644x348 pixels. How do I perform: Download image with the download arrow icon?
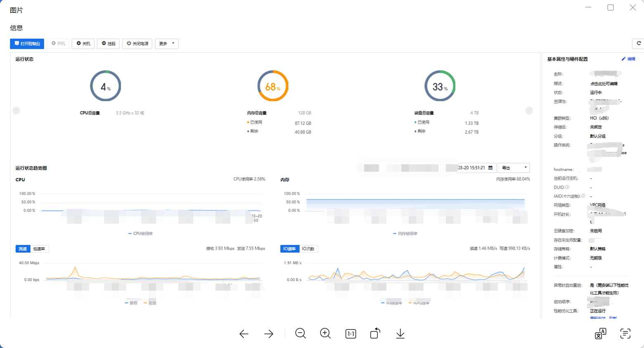[400, 334]
